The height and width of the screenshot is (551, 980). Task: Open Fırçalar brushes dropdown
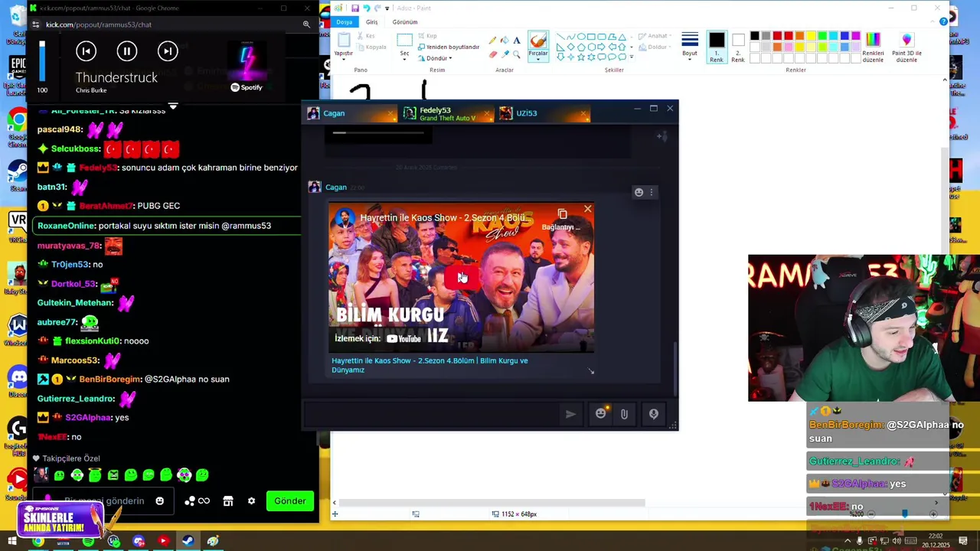(538, 55)
